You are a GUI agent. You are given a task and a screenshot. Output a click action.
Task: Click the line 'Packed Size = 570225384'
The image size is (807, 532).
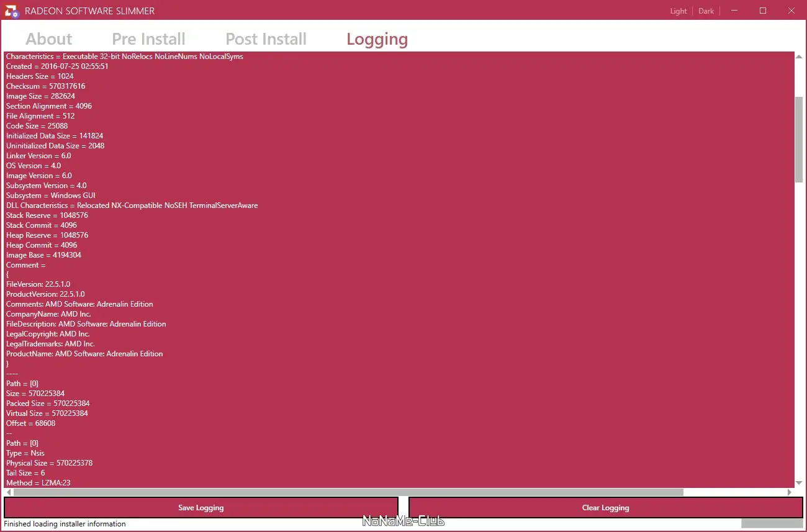click(48, 404)
